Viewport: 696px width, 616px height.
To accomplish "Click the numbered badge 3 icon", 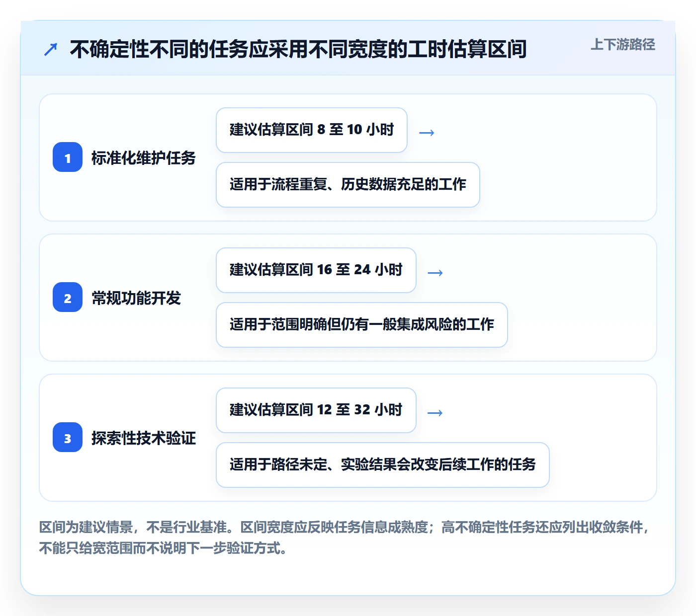I will [x=68, y=437].
